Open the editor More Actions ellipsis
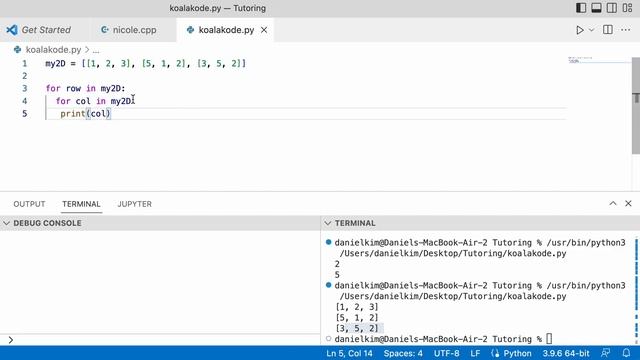Screen dimensions: 640x360 pos(625,30)
